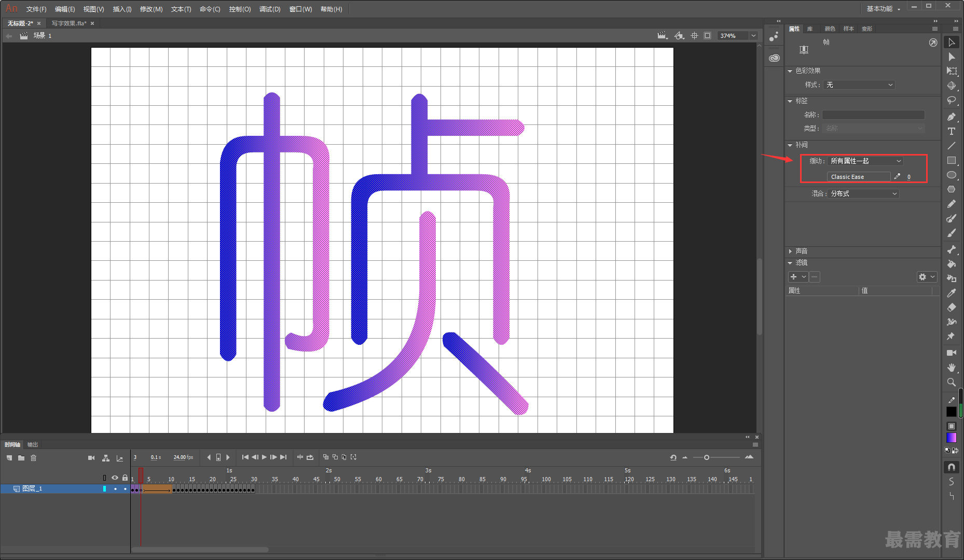This screenshot has height=560, width=964.
Task: Click the new folder icon in the timeline
Action: pyautogui.click(x=21, y=458)
